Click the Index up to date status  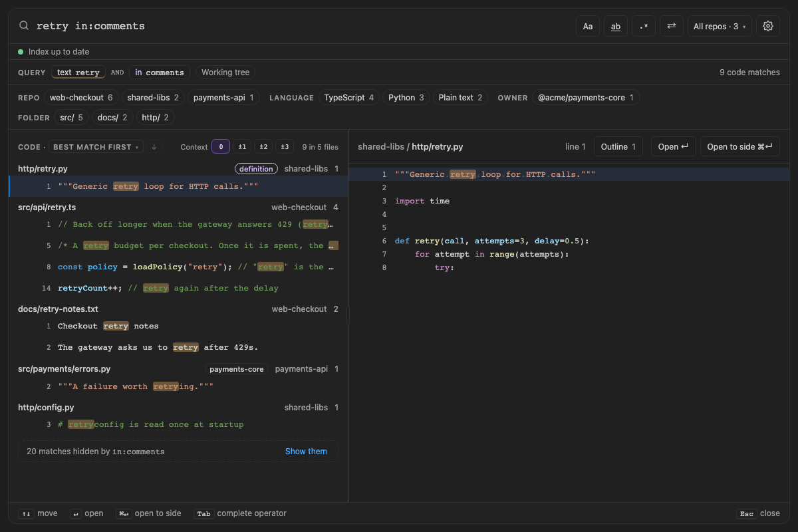pyautogui.click(x=54, y=52)
